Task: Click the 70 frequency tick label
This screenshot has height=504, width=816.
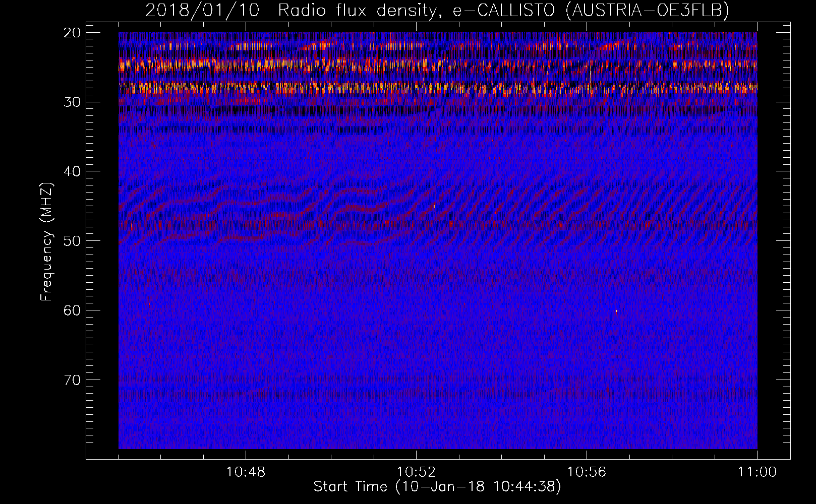Action: click(73, 380)
